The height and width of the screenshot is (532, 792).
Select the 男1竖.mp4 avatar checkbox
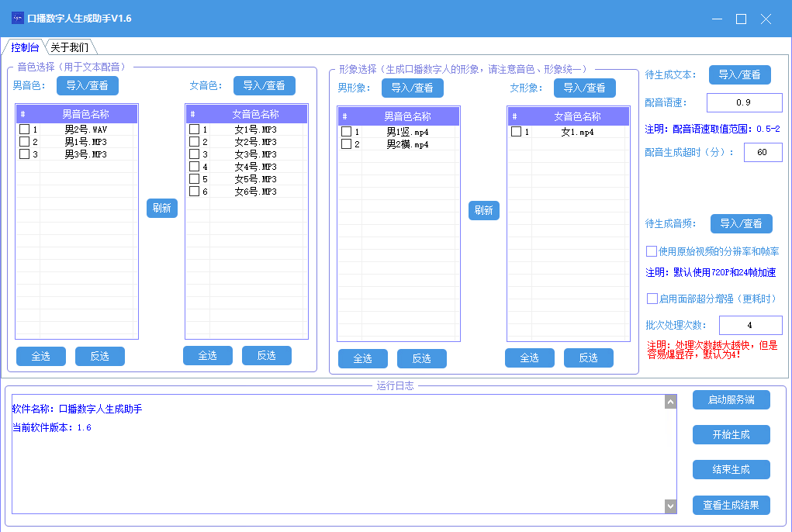tap(347, 132)
